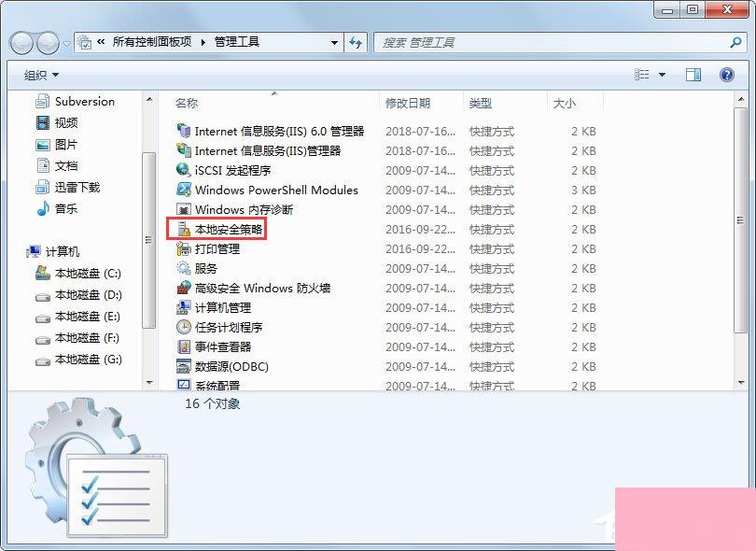The image size is (756, 551).
Task: Expand the view options dropdown arrow
Action: pos(662,75)
